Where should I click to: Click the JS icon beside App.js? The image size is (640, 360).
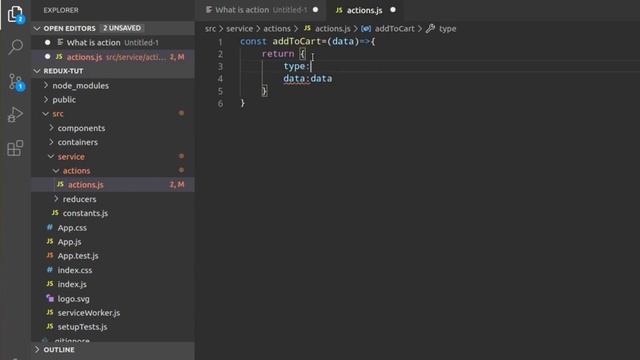pos(50,242)
